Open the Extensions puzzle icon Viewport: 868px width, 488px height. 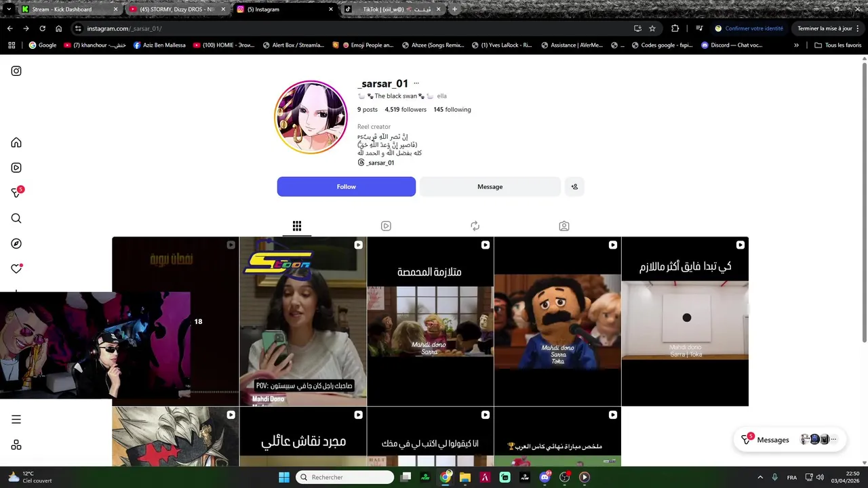pos(675,28)
